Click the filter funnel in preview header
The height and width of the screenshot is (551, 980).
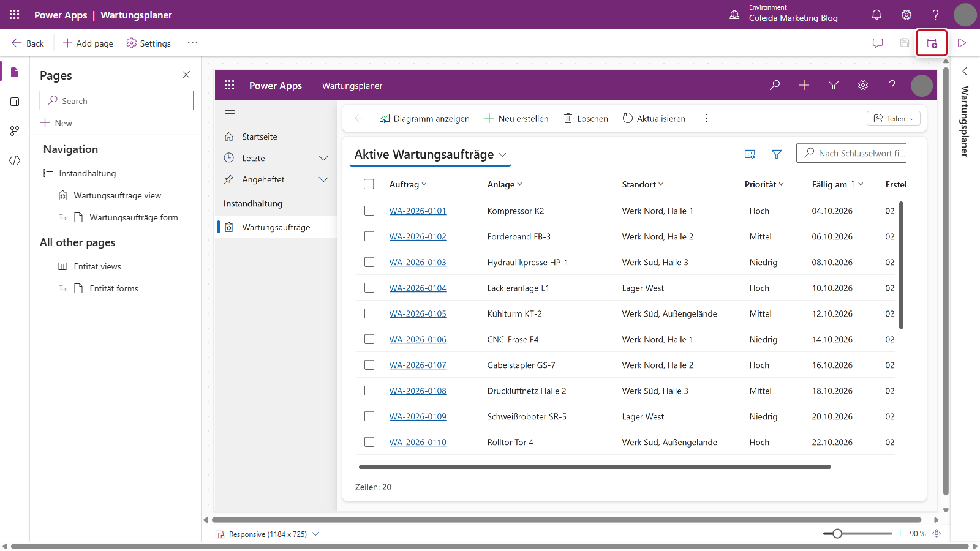click(834, 85)
